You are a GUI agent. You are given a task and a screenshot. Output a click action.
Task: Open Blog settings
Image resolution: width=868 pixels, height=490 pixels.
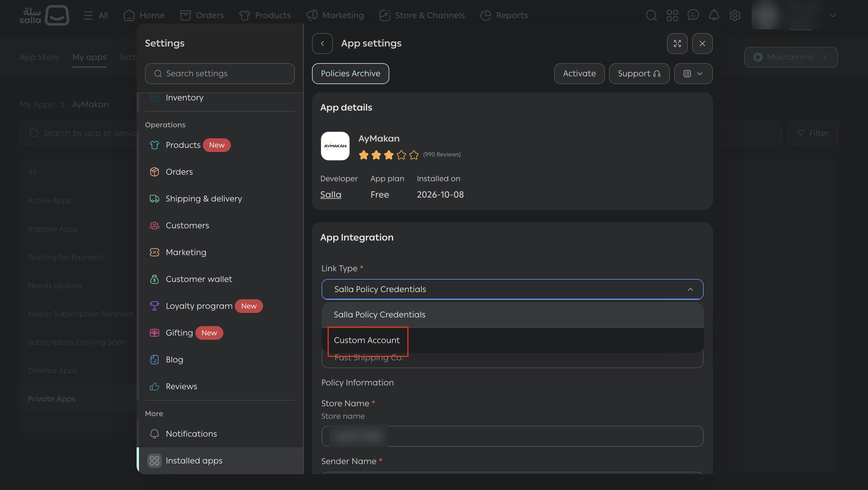[x=219, y=360]
